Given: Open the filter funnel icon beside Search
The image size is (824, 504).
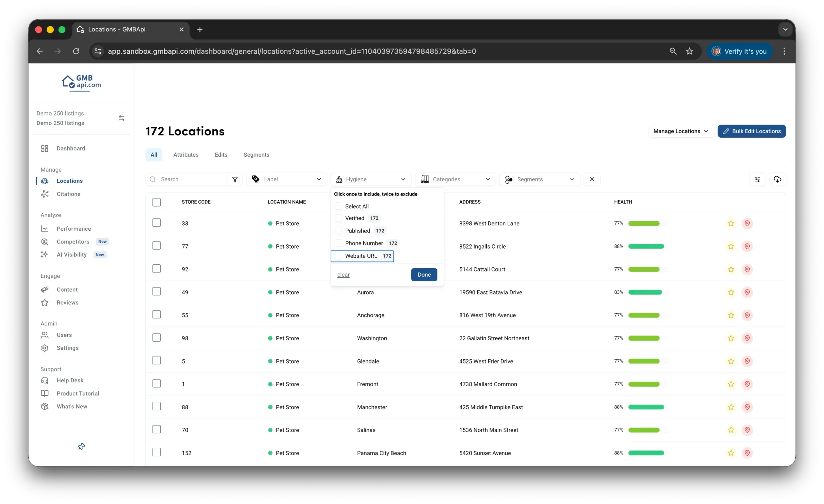Looking at the screenshot, I should [x=235, y=179].
